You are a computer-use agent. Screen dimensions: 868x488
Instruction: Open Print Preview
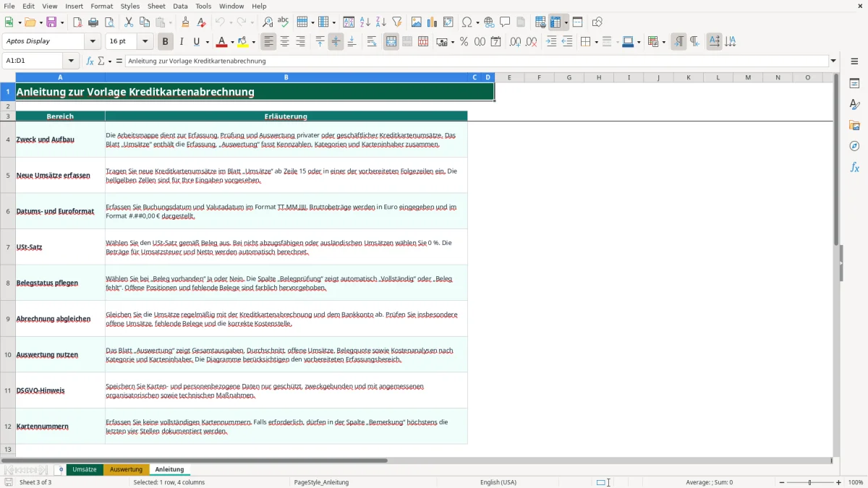pyautogui.click(x=109, y=22)
